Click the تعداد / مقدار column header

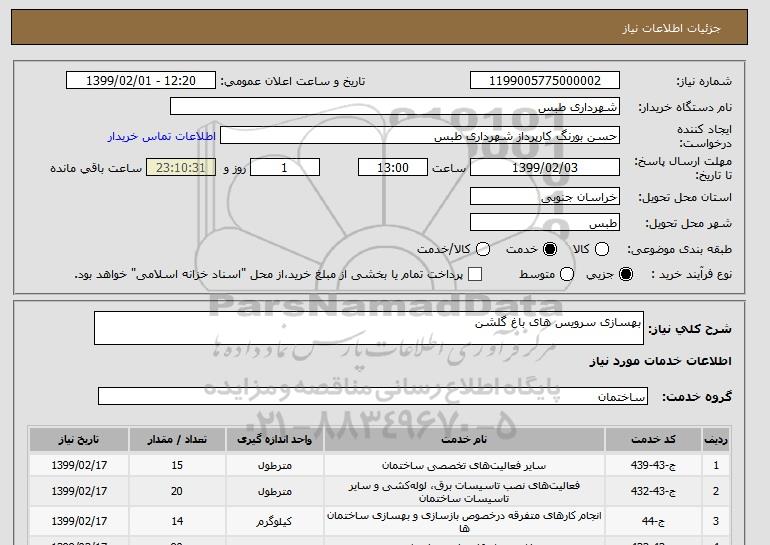pyautogui.click(x=177, y=439)
